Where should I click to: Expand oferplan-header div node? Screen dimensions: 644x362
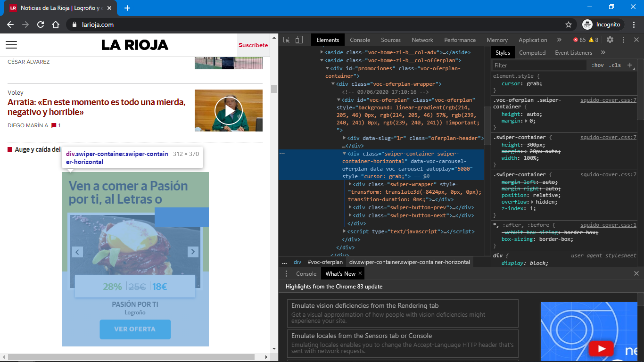[345, 138]
